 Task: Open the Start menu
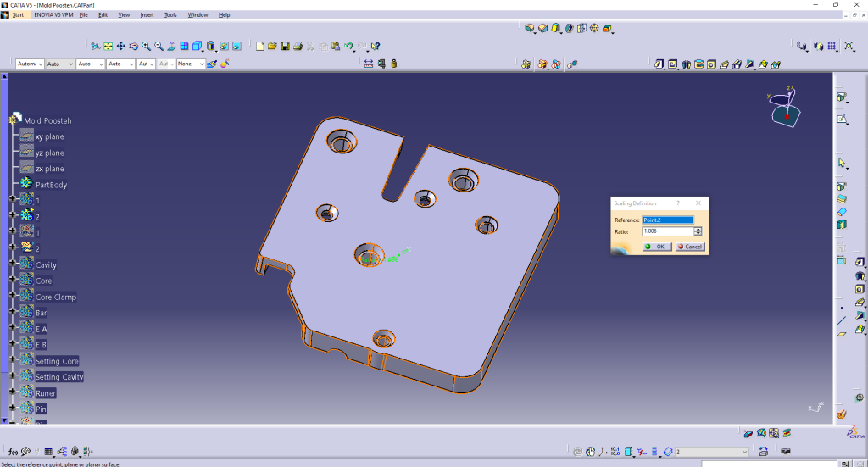[x=18, y=15]
